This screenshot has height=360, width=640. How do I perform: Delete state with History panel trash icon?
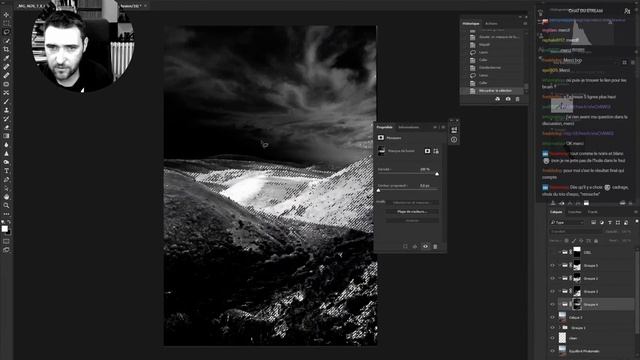[518, 99]
